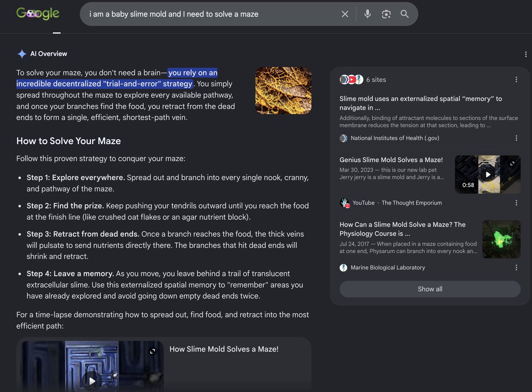Viewport: 532px width, 392px height.
Task: Open the AI Overview three-dot options menu
Action: pyautogui.click(x=526, y=54)
